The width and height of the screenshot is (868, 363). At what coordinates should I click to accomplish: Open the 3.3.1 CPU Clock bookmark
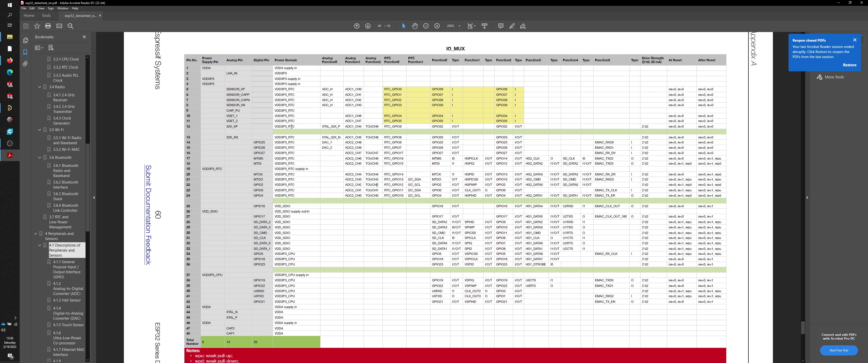(66, 59)
